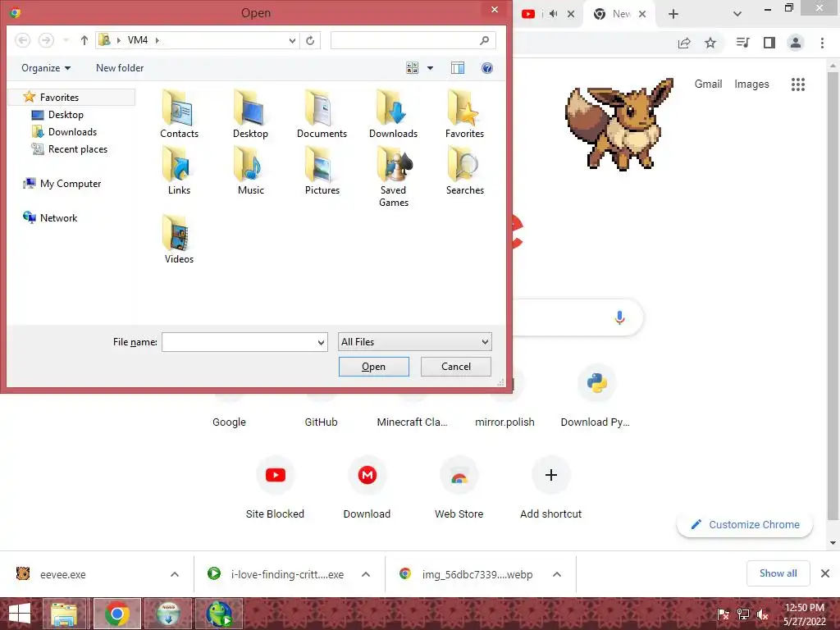The image size is (840, 630).
Task: Click the Windows Start button
Action: 20,614
